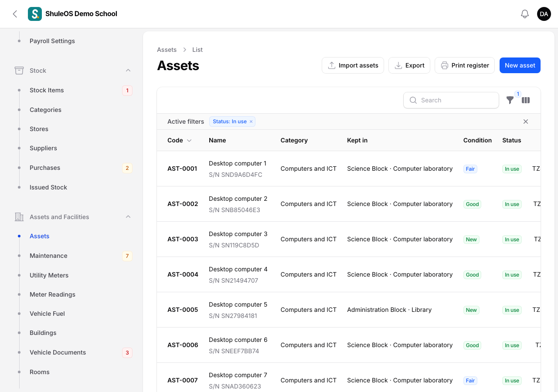Image resolution: width=558 pixels, height=392 pixels.
Task: Click serial S/N SN21494707
Action: (233, 280)
